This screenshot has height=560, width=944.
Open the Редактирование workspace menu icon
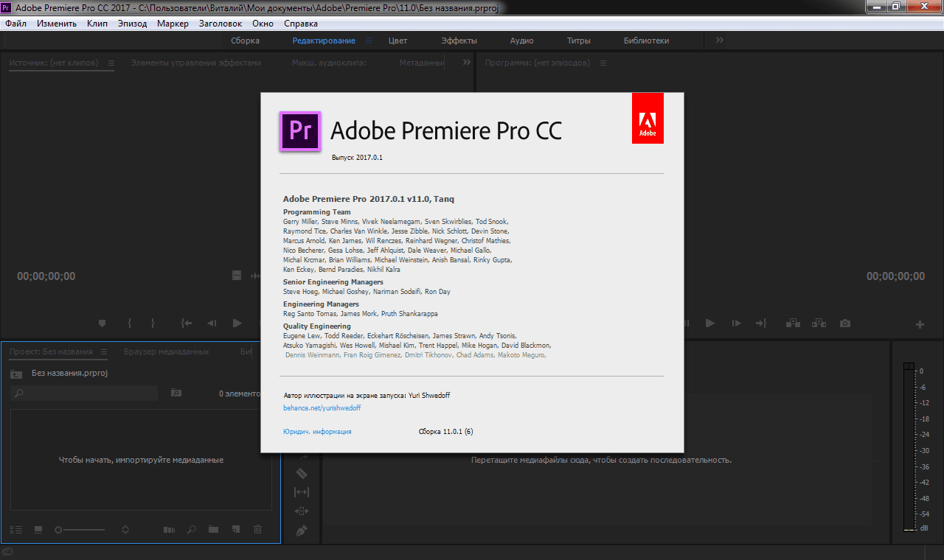click(x=369, y=41)
